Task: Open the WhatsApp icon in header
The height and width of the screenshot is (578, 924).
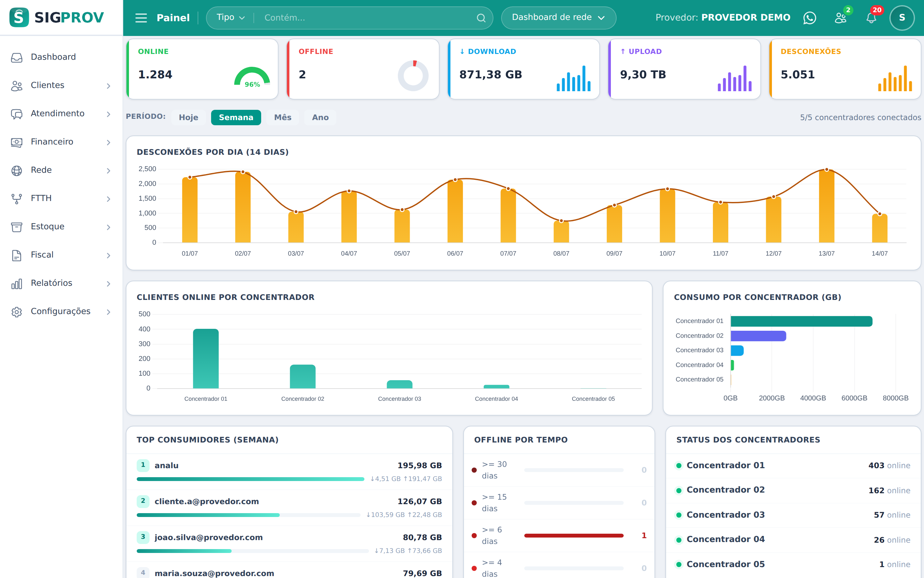Action: [x=809, y=18]
